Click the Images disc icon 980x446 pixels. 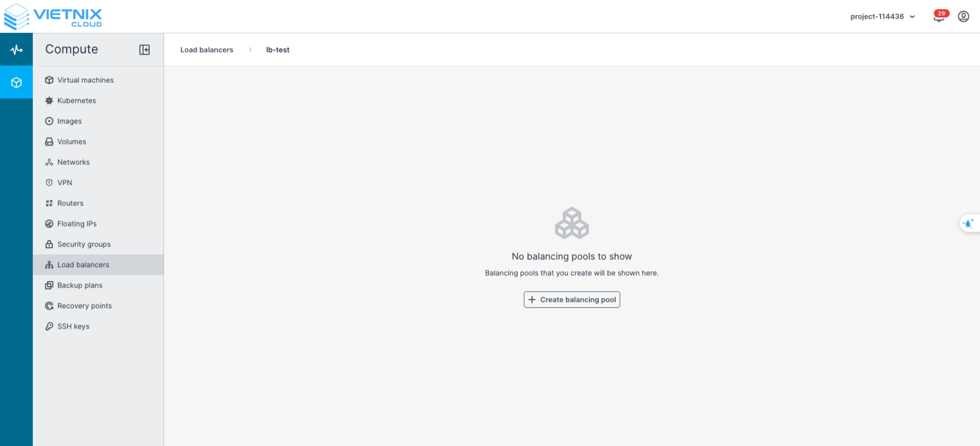(49, 121)
